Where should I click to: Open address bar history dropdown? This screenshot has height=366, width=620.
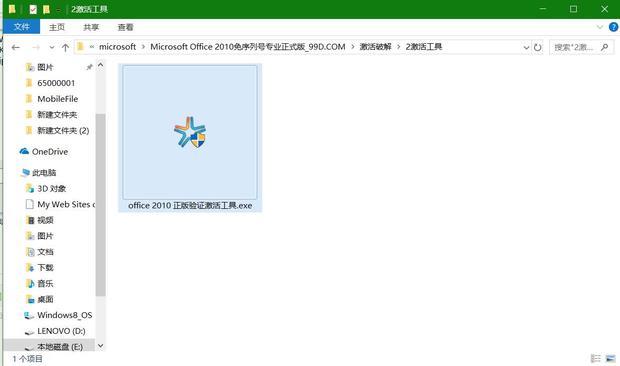(526, 47)
